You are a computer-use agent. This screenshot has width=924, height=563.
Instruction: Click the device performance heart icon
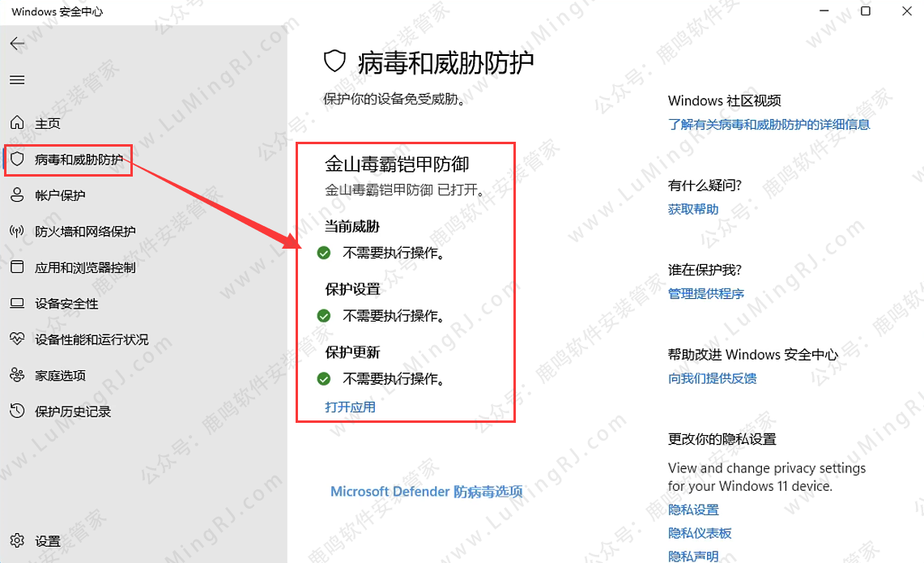pyautogui.click(x=17, y=339)
